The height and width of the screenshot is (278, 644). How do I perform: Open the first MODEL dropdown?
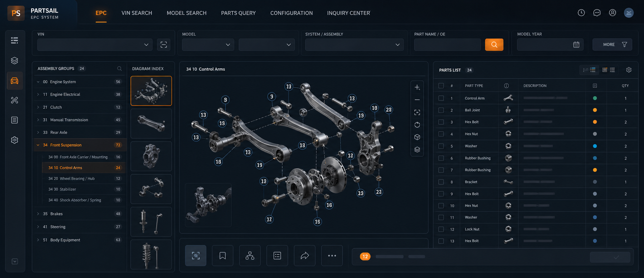click(208, 45)
